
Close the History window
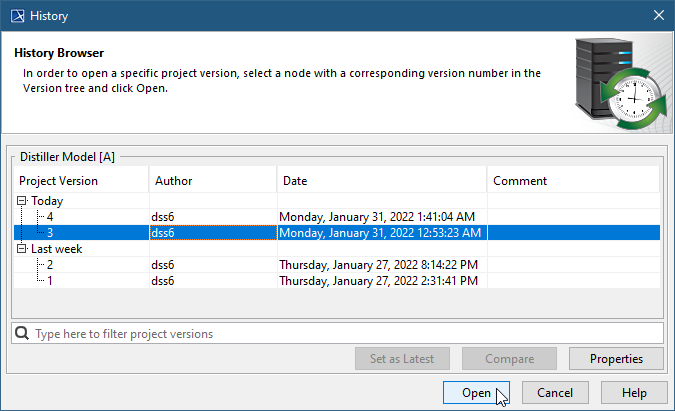[x=658, y=15]
